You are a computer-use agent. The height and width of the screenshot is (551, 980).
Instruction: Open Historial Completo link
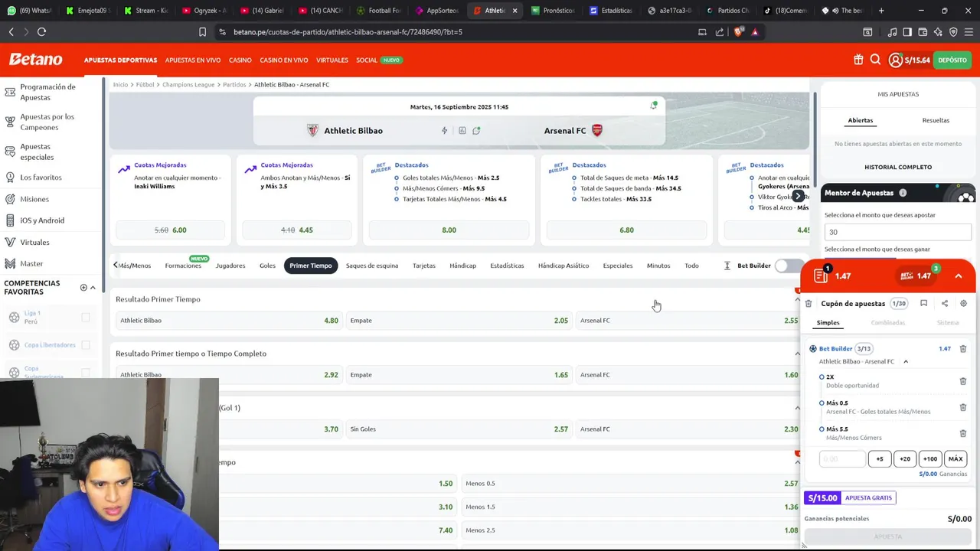pyautogui.click(x=898, y=167)
